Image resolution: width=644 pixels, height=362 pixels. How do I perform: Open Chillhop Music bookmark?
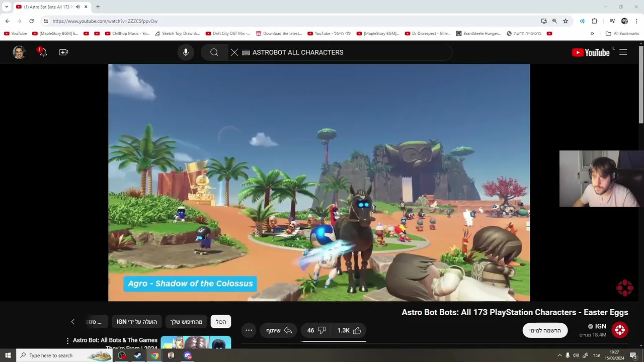pos(127,34)
